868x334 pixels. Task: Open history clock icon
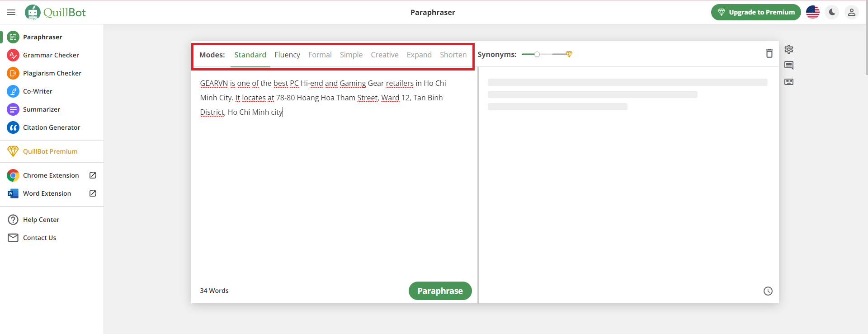(768, 291)
